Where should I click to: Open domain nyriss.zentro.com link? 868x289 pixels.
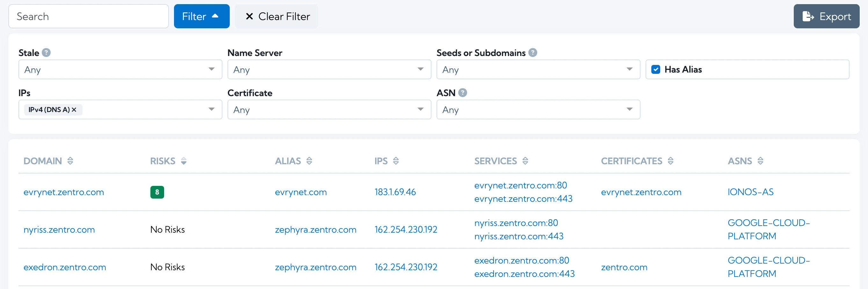pos(59,230)
